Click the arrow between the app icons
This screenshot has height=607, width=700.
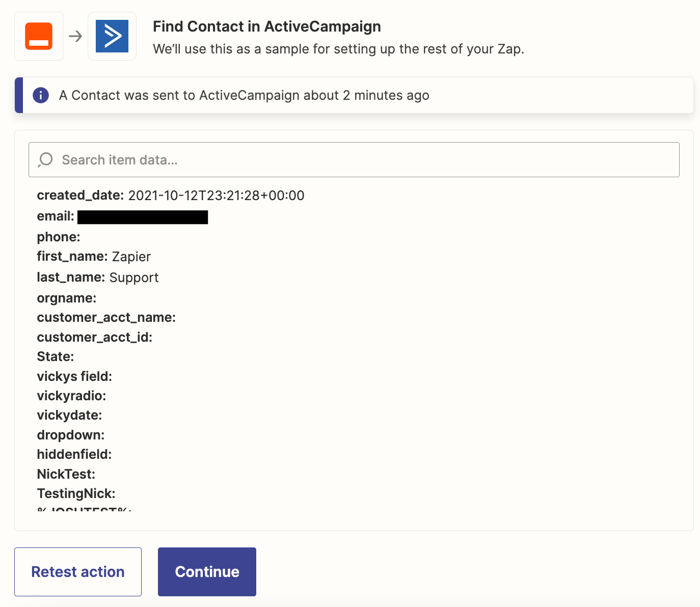click(x=75, y=36)
